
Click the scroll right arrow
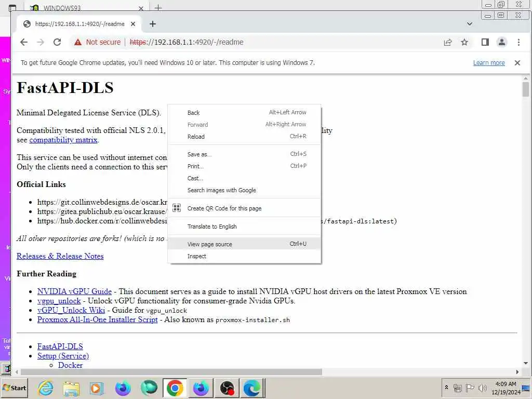pyautogui.click(x=517, y=372)
